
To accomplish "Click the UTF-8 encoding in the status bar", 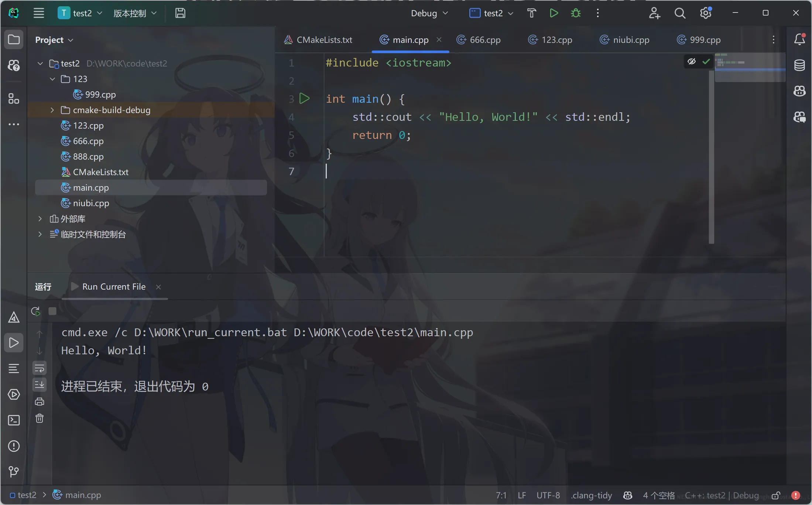I will [x=548, y=495].
